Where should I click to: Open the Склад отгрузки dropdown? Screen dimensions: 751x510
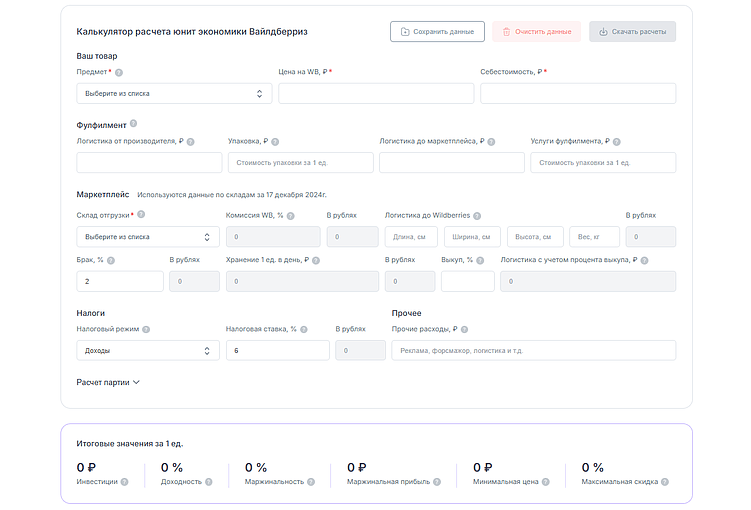pos(148,237)
